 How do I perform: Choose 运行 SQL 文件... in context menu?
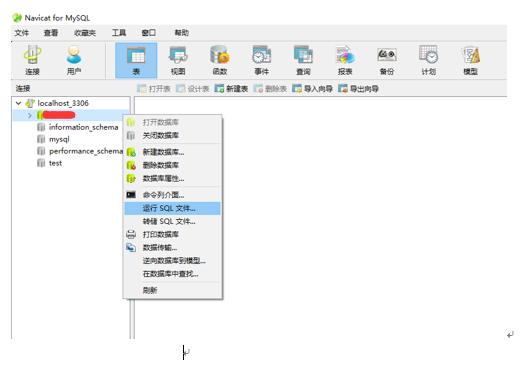click(172, 208)
